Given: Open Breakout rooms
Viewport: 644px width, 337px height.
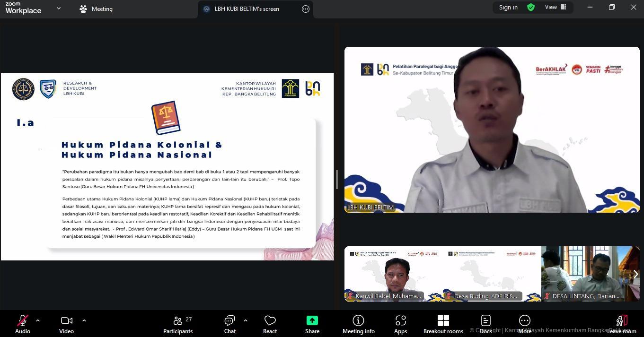Looking at the screenshot, I should tap(443, 324).
